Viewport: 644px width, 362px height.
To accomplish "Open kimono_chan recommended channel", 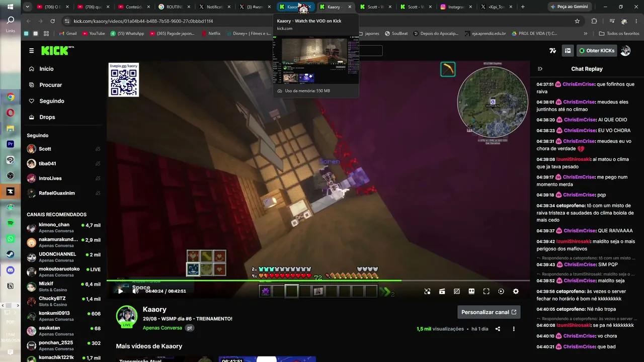I will tap(63, 227).
